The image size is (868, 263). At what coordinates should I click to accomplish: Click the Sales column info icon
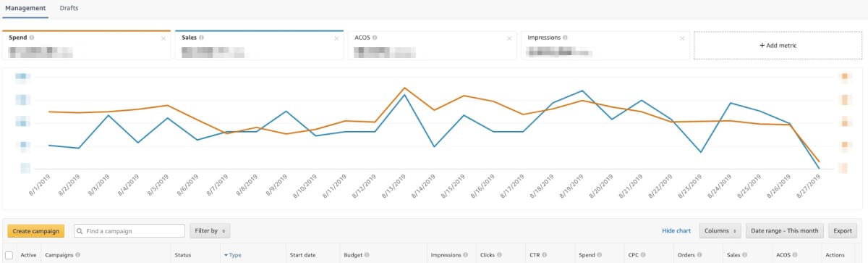click(x=745, y=255)
